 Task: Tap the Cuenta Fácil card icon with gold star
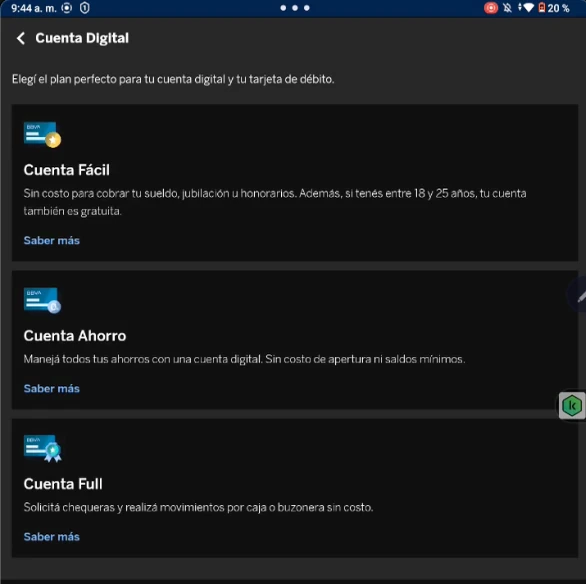[42, 135]
